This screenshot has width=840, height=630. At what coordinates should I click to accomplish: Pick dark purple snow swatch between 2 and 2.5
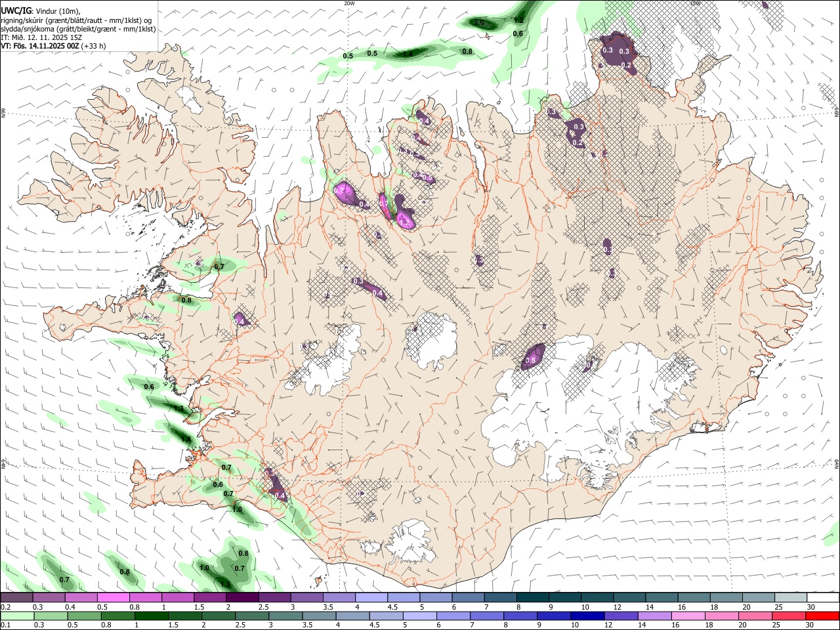242,598
